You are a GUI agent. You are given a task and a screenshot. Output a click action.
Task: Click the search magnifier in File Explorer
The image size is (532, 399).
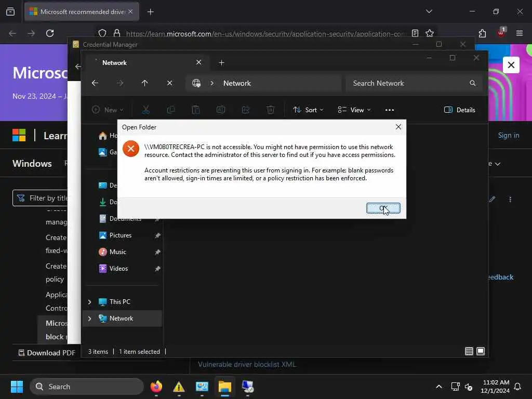click(472, 83)
